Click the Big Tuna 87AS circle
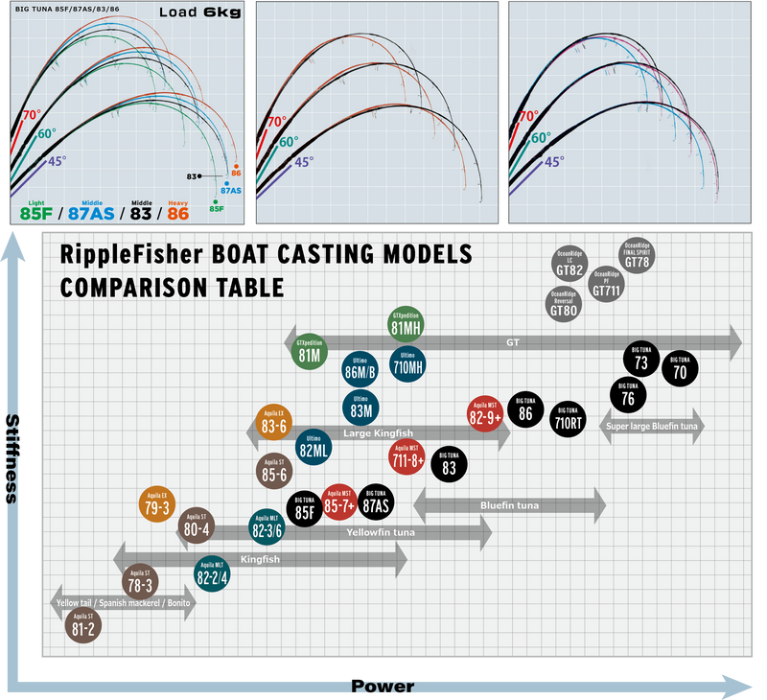 coord(376,502)
